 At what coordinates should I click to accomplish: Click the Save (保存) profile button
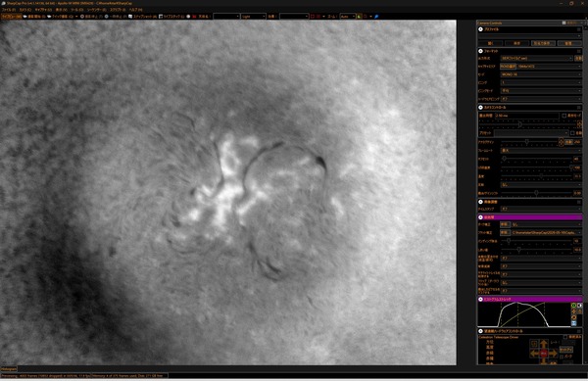pos(517,43)
